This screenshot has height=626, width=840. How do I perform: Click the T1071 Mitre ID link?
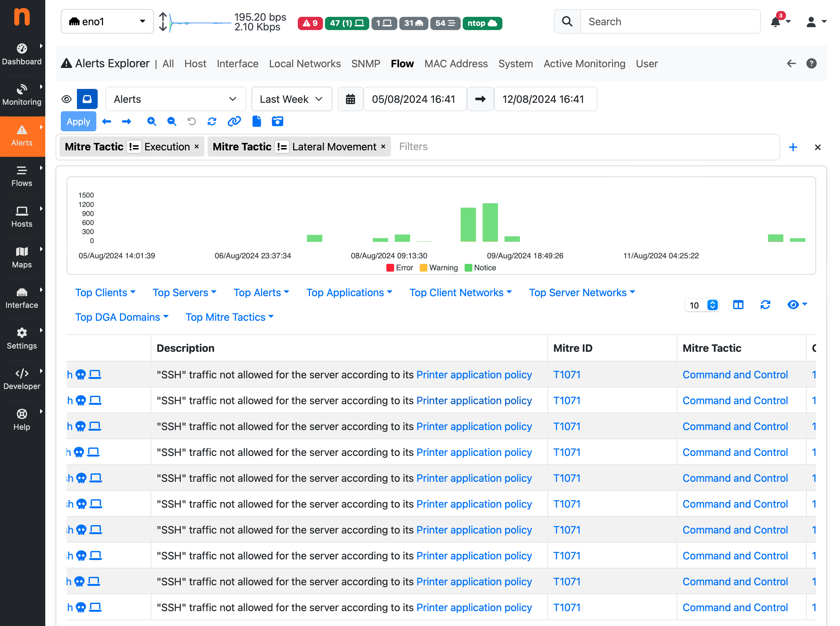click(566, 374)
